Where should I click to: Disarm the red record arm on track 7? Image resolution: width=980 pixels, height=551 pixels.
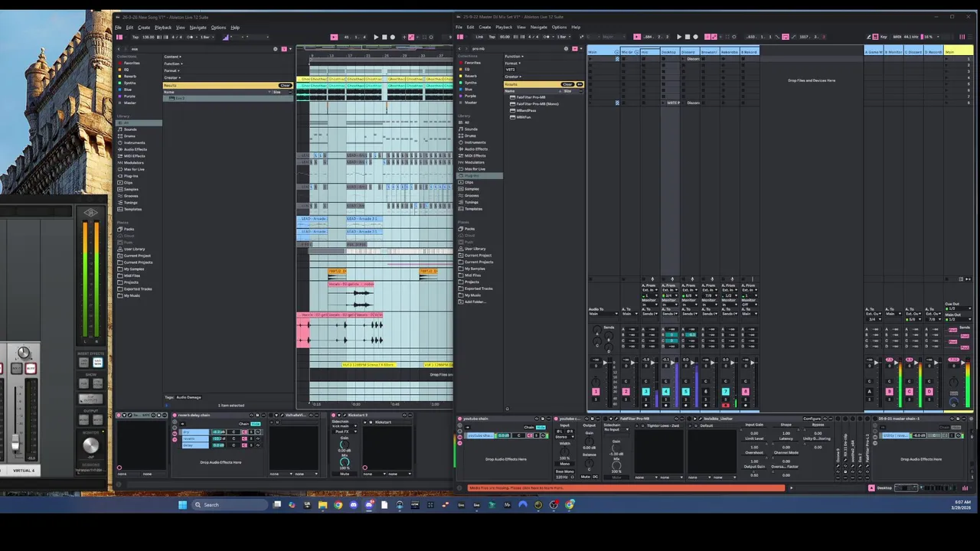tap(726, 405)
